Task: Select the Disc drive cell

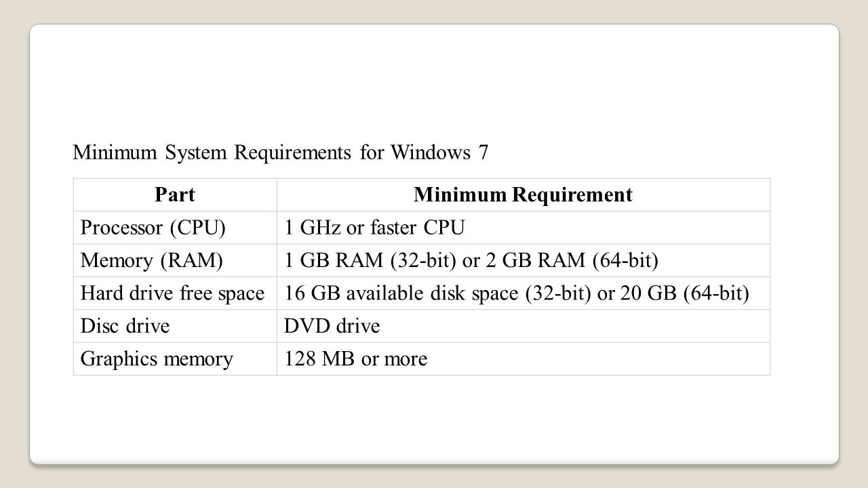Action: 175,326
